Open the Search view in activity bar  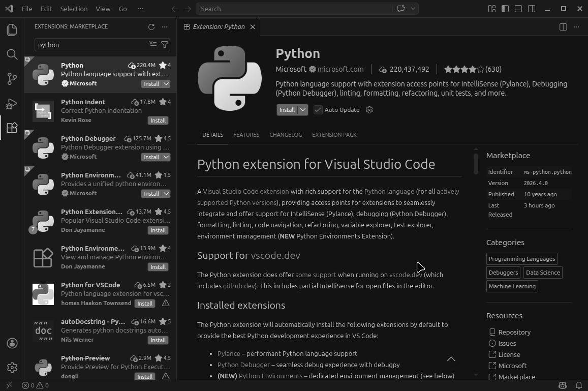12,54
